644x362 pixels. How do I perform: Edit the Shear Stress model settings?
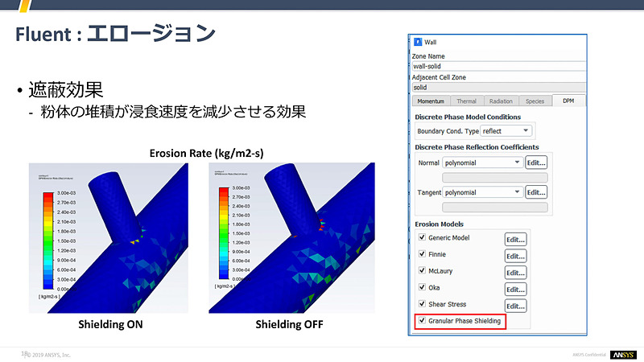tap(515, 306)
